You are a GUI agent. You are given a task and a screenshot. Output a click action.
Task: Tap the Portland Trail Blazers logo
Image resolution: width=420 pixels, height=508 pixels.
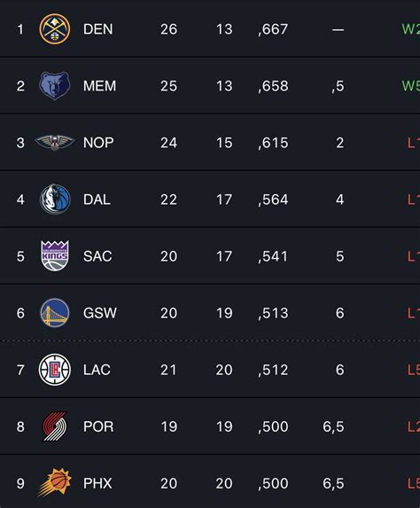(55, 426)
